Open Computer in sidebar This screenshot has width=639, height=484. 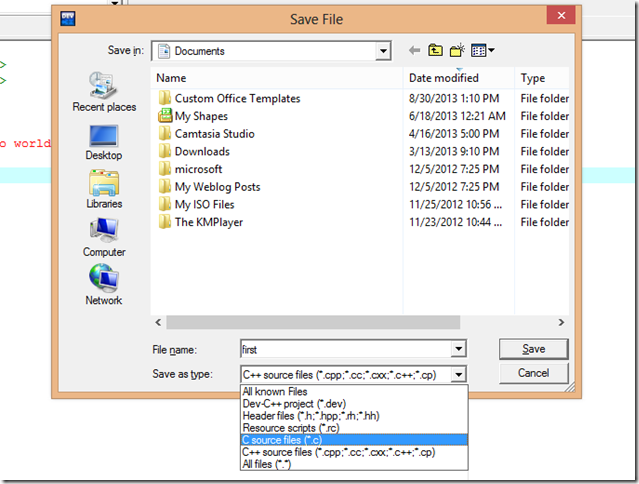tap(104, 238)
